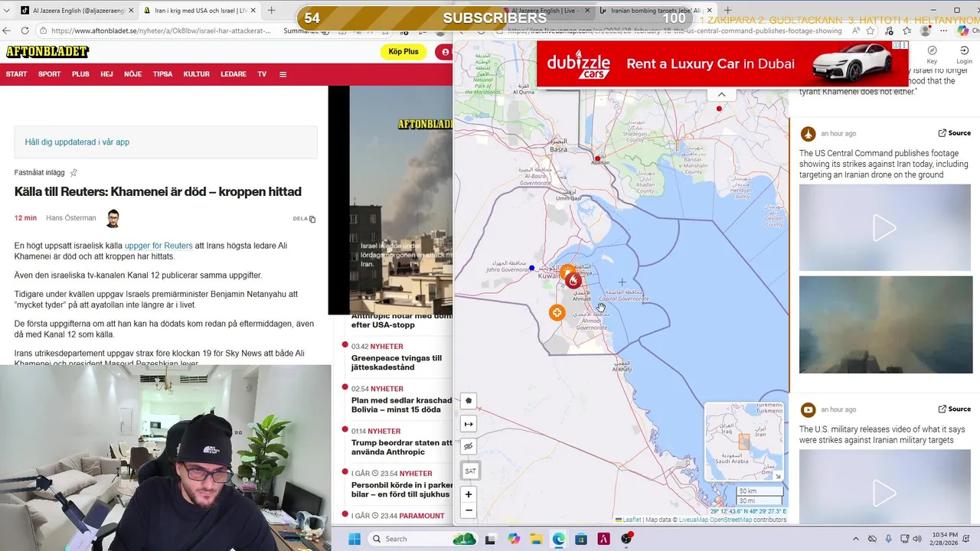Screen dimensions: 980x551
Task: Click the OpenStreetMap attribution link
Action: tap(730, 520)
